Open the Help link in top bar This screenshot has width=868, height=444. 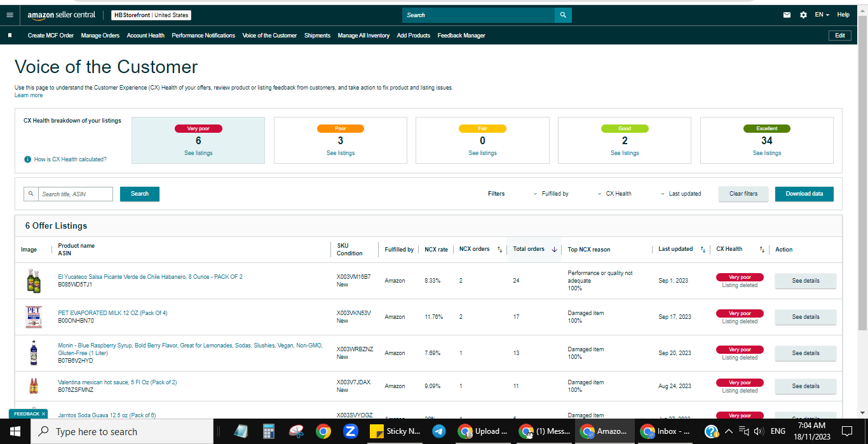click(x=843, y=15)
